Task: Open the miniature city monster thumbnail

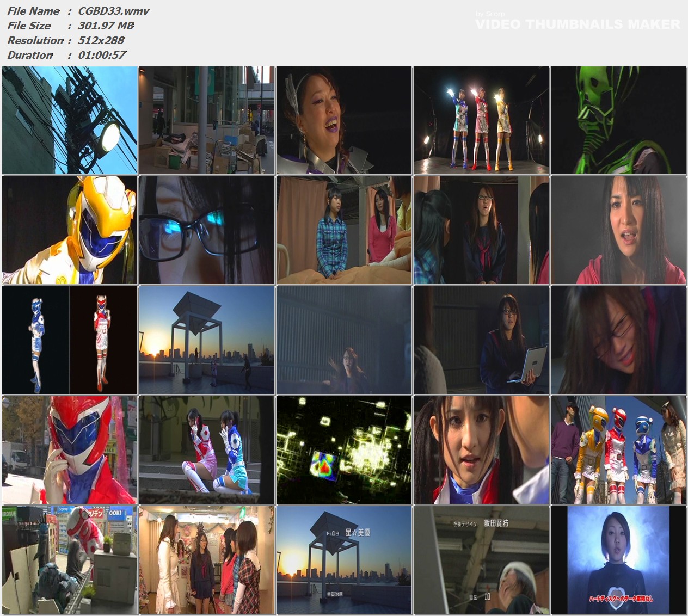Action: (x=70, y=560)
